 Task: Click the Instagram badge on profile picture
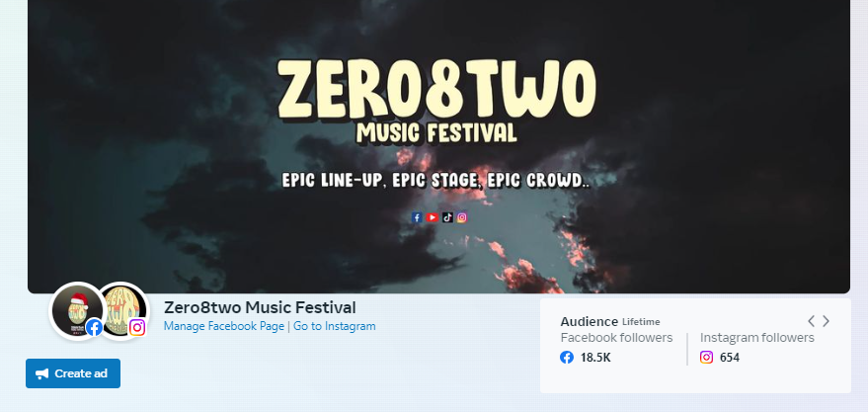[136, 327]
